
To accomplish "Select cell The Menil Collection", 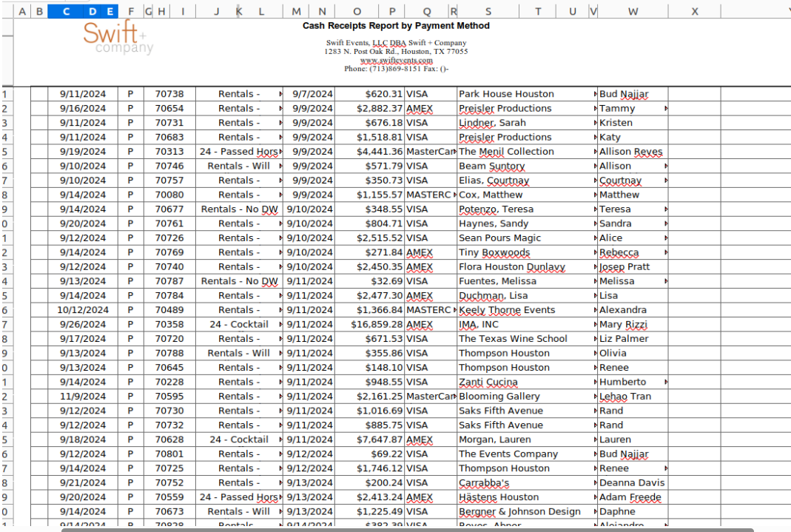I will tap(527, 151).
